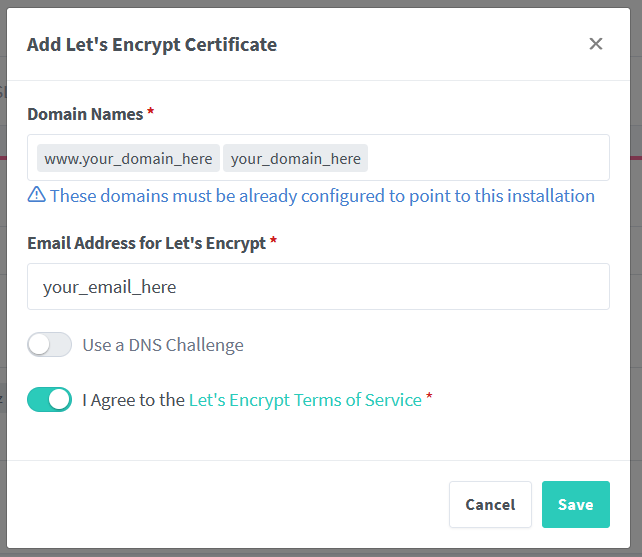Close the Add Let's Encrypt Certificate dialog
The image size is (642, 557).
point(596,44)
